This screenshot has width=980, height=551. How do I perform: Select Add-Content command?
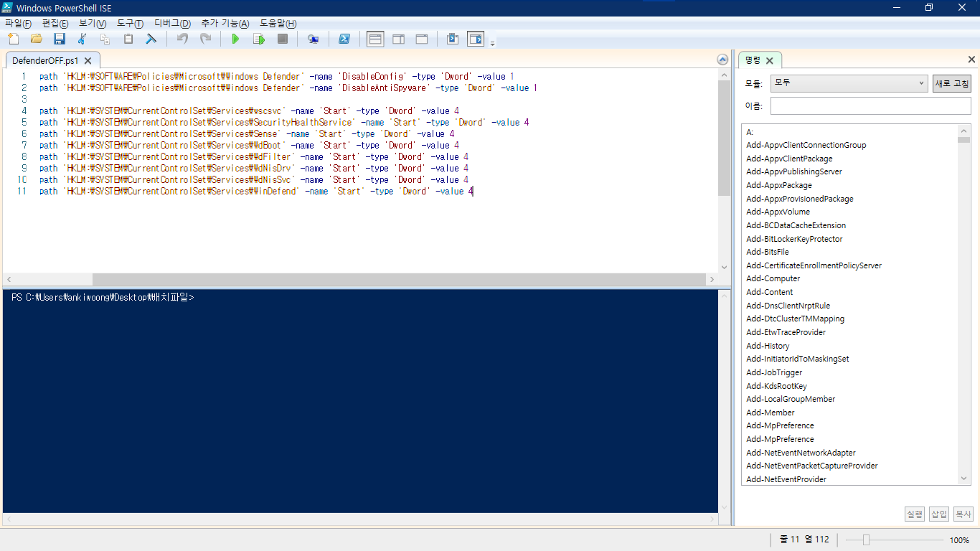[x=769, y=292]
